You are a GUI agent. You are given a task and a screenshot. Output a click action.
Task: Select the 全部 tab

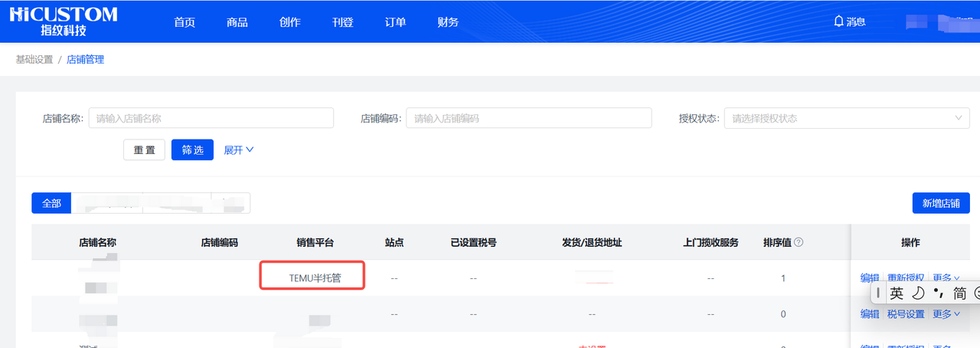coord(51,203)
